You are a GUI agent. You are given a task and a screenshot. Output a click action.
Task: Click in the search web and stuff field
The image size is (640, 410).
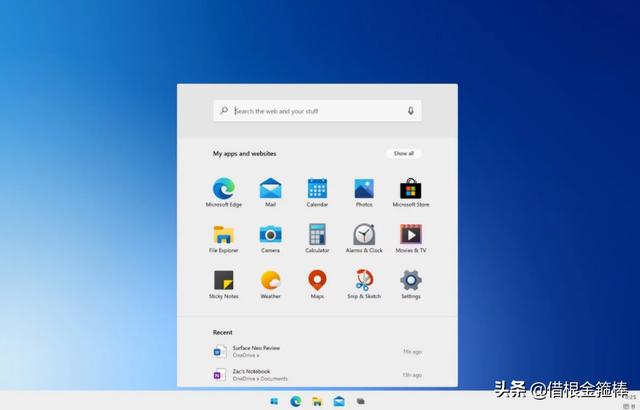pos(310,111)
